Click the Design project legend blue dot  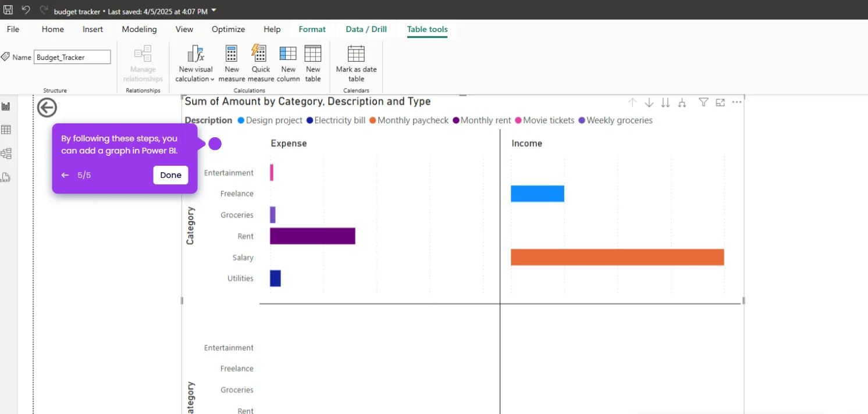coord(241,120)
